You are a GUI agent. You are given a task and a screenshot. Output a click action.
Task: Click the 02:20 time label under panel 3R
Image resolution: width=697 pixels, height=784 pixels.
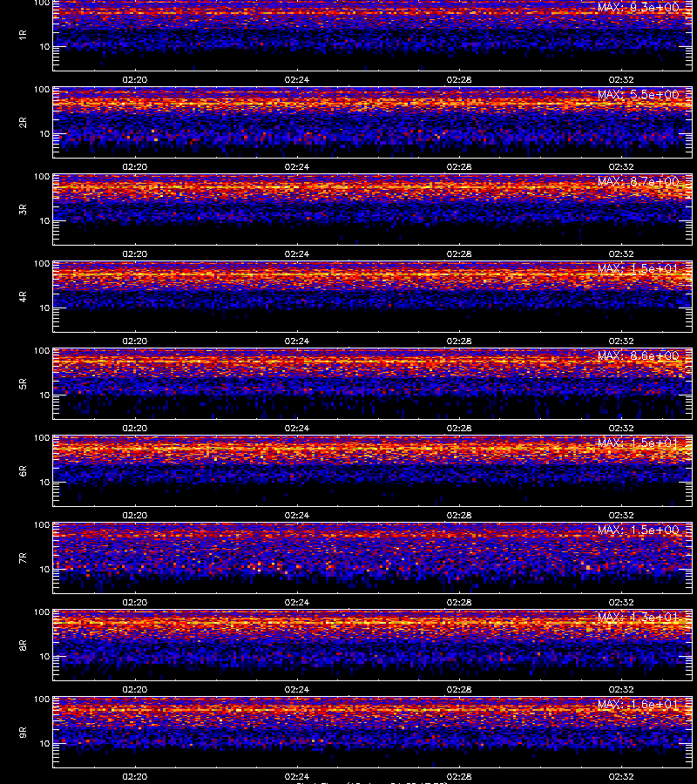[x=135, y=253]
